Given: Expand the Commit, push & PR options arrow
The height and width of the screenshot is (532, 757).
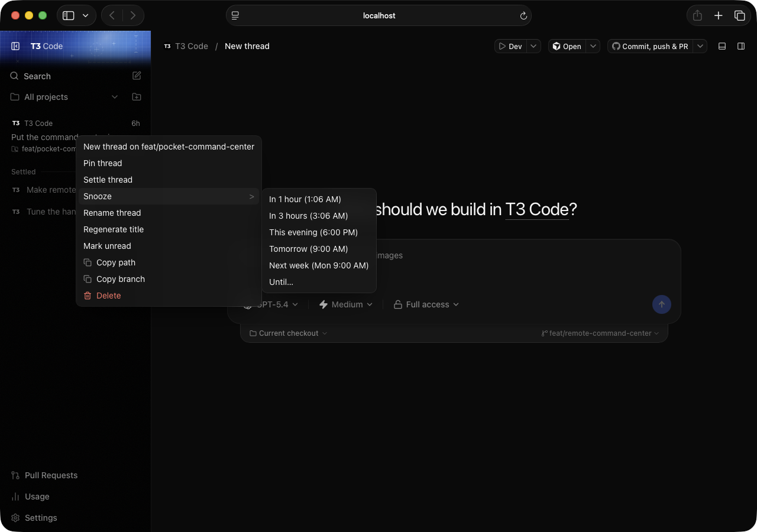Looking at the screenshot, I should click(700, 46).
